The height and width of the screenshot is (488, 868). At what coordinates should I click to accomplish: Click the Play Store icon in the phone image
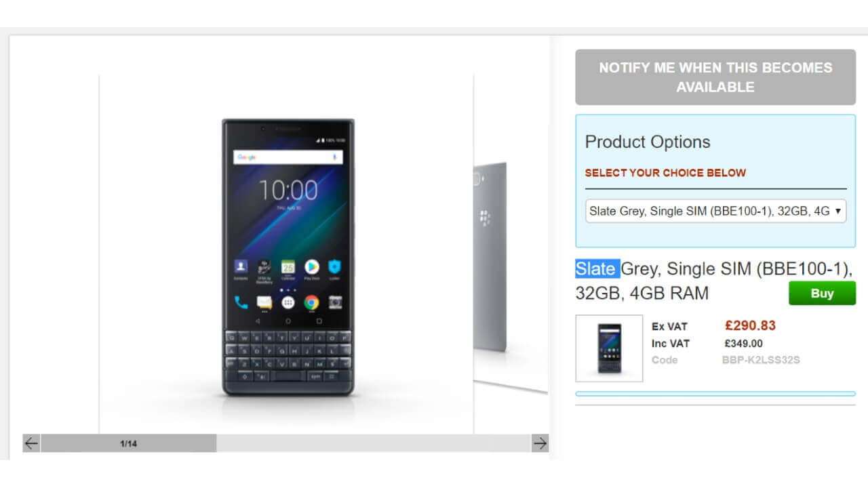click(311, 266)
